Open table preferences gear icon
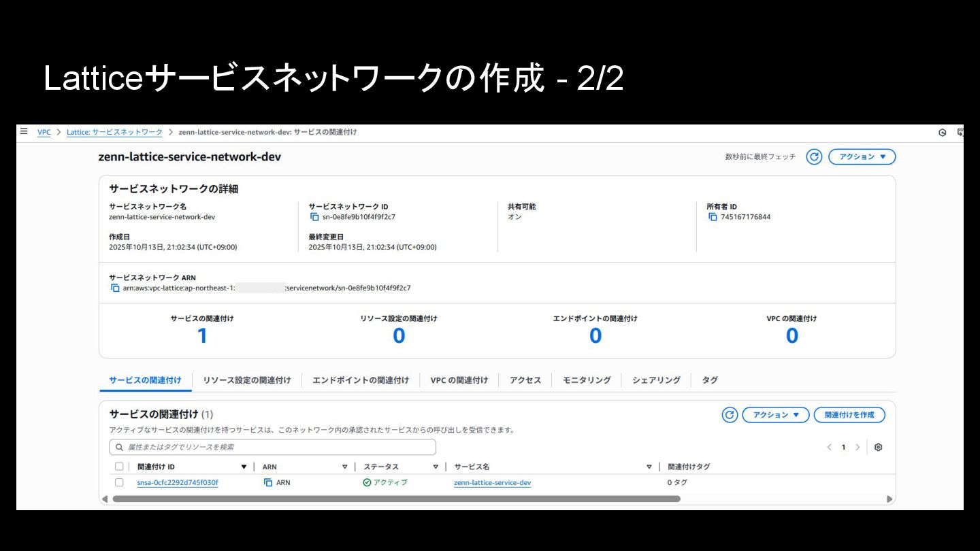The image size is (980, 551). [x=878, y=447]
